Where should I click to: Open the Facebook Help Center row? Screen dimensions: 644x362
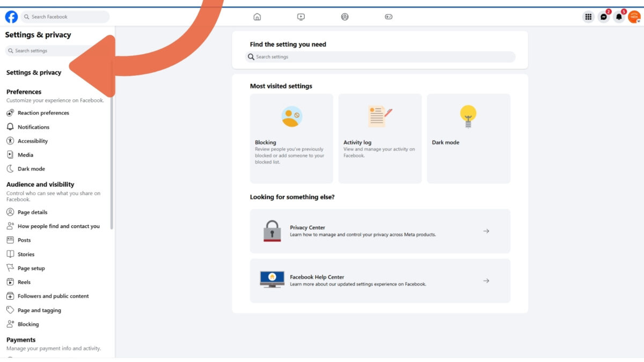point(380,281)
